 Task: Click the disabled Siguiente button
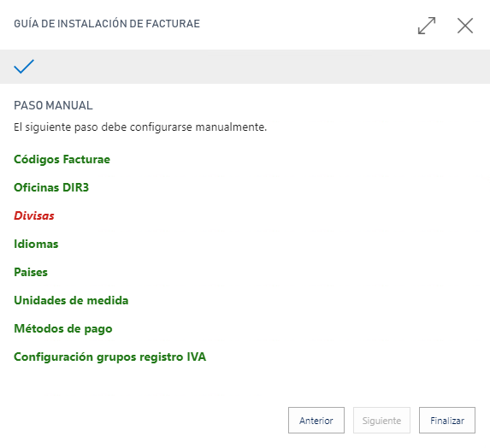click(381, 420)
